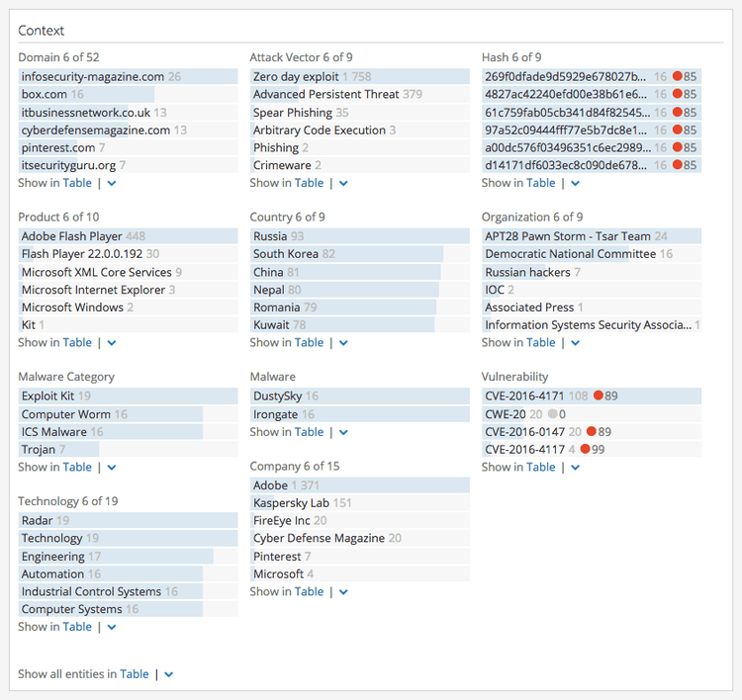
Task: Open dropdown next to Show all entities
Action: (x=168, y=674)
